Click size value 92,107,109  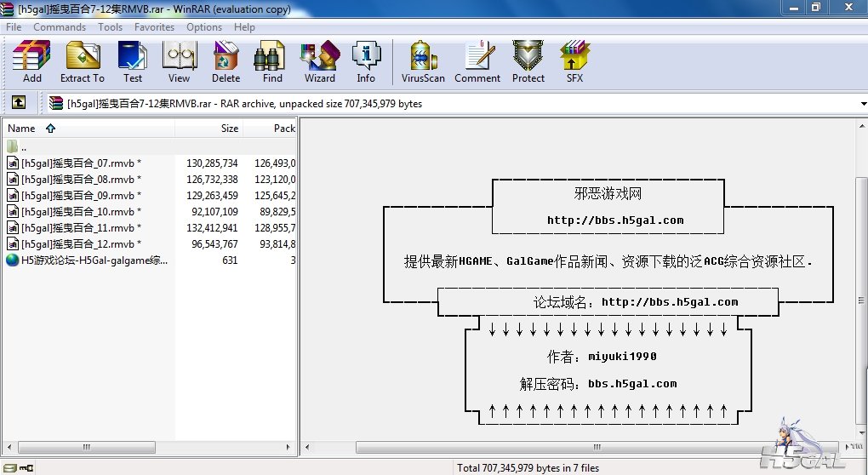(x=214, y=211)
